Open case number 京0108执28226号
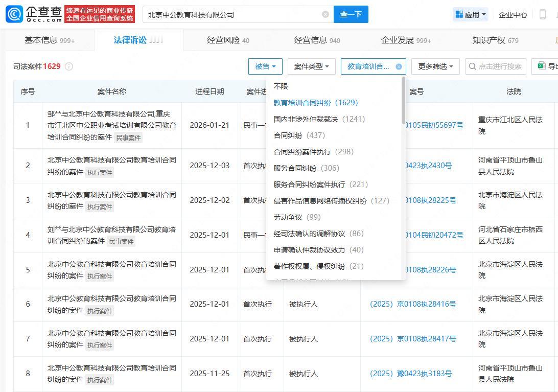Image resolution: width=558 pixels, height=392 pixels. pyautogui.click(x=431, y=270)
